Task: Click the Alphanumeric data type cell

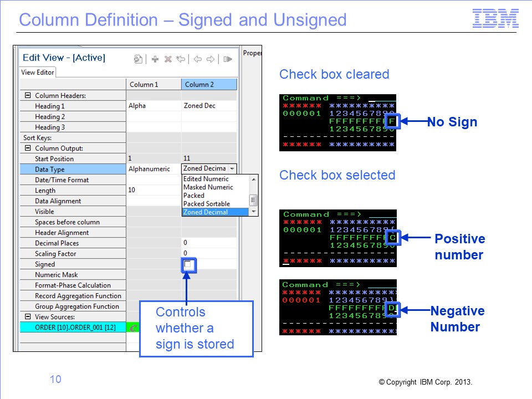Action: [x=154, y=169]
